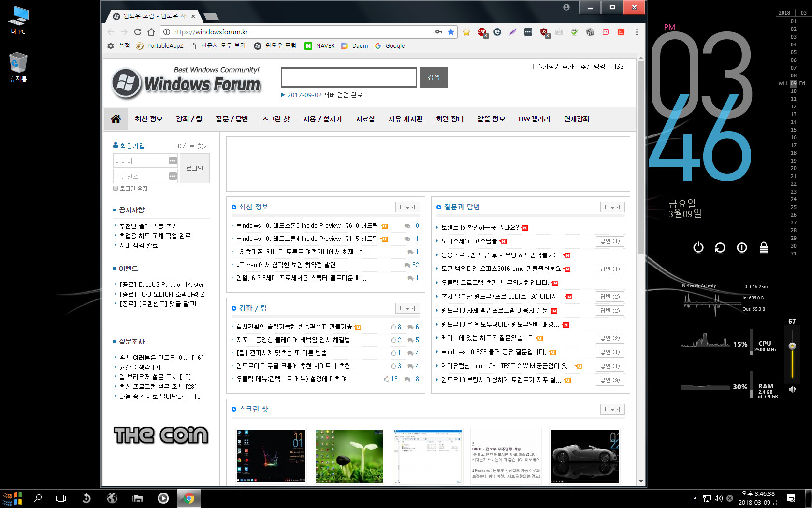Click 더보기 in the 최신 정보 section
The width and height of the screenshot is (812, 508).
tap(407, 207)
